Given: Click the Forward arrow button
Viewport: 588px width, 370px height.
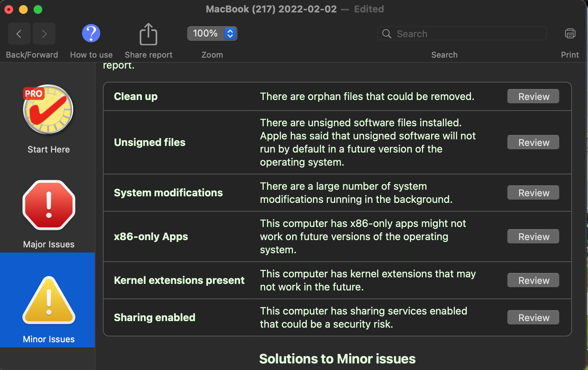Looking at the screenshot, I should tap(44, 34).
